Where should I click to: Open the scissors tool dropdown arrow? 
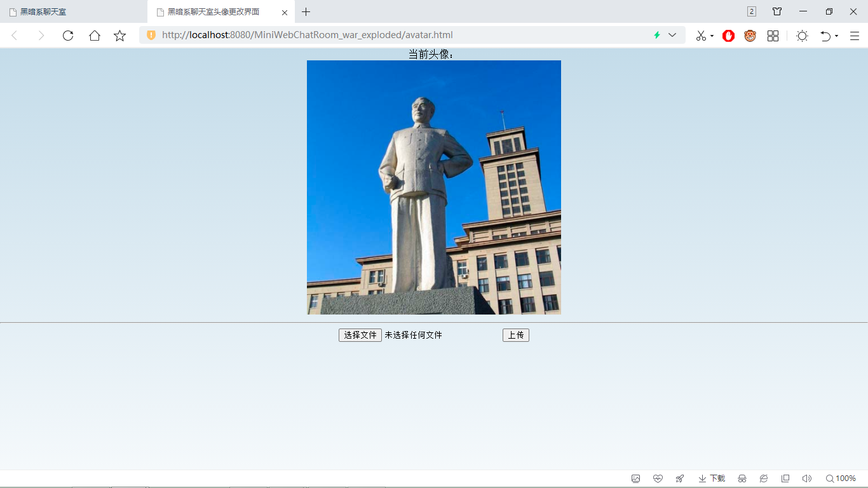coord(712,36)
